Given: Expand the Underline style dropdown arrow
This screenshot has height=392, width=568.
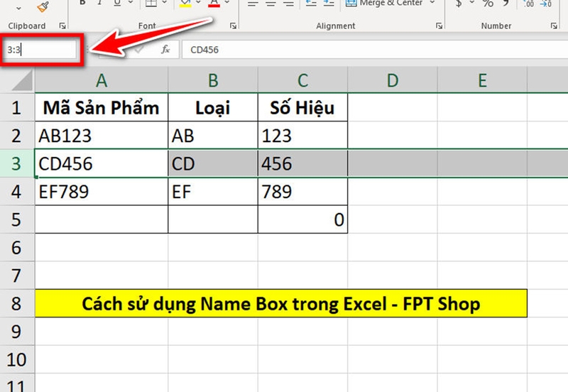Looking at the screenshot, I should coord(131,3).
